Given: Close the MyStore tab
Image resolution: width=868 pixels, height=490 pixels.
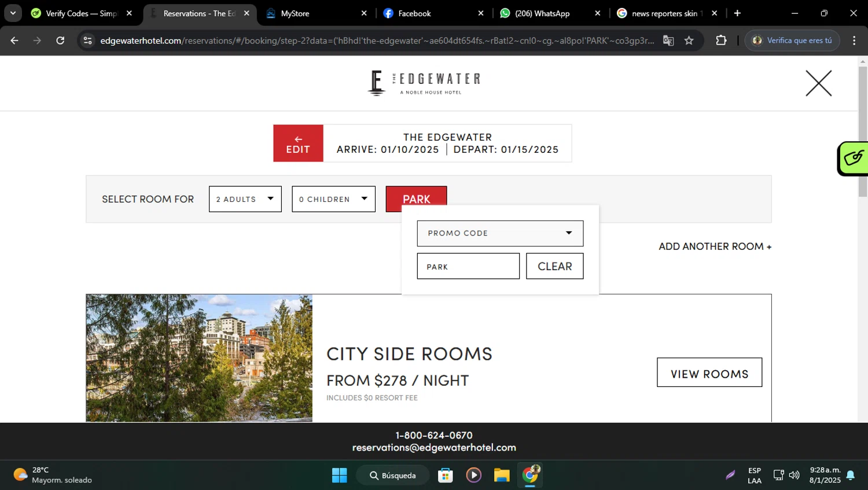Looking at the screenshot, I should tap(364, 13).
